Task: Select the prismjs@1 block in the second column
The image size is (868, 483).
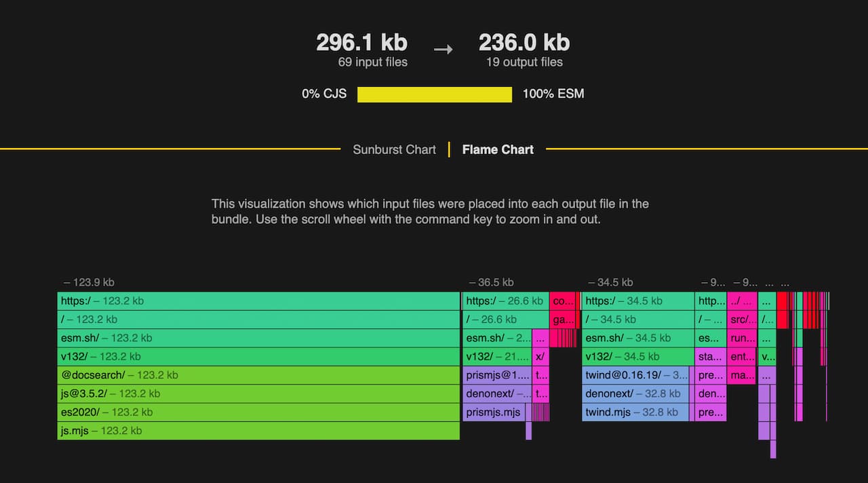Action: (x=498, y=374)
